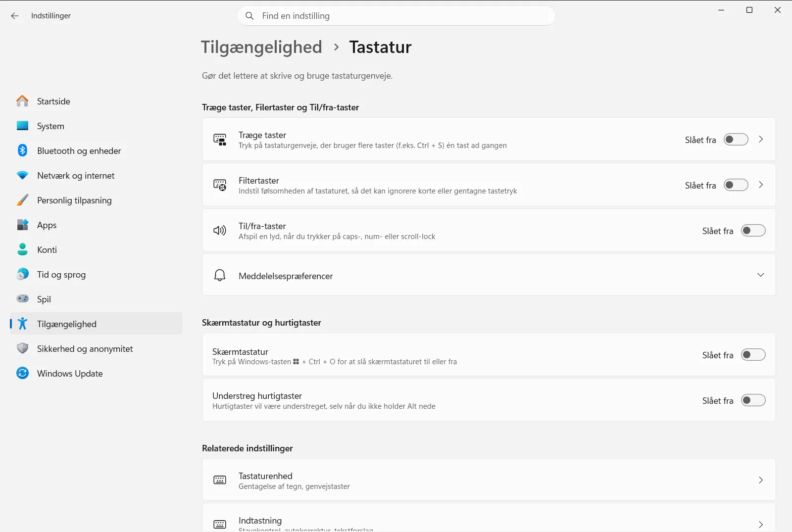Screen dimensions: 792x532
Task: Toggle the Træge taster switch
Action: coord(736,140)
